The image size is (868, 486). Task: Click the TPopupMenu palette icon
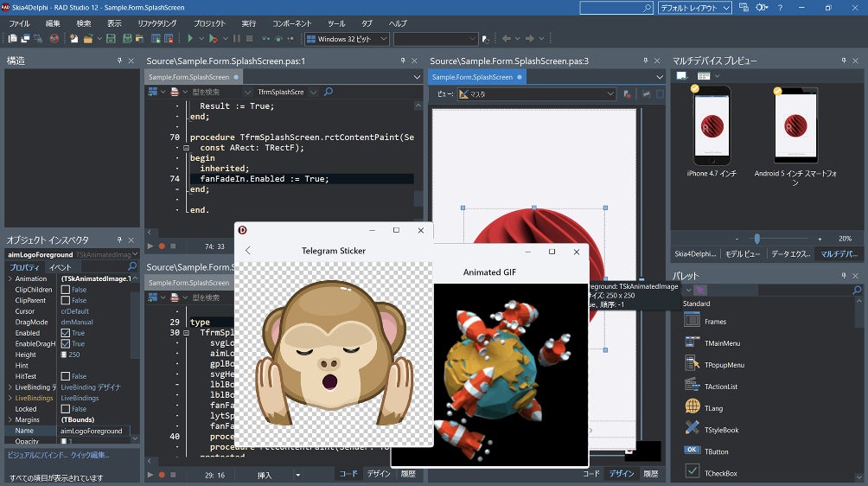coord(692,364)
